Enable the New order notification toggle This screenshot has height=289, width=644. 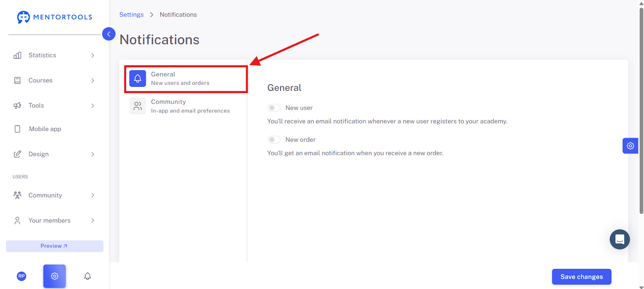click(x=274, y=139)
